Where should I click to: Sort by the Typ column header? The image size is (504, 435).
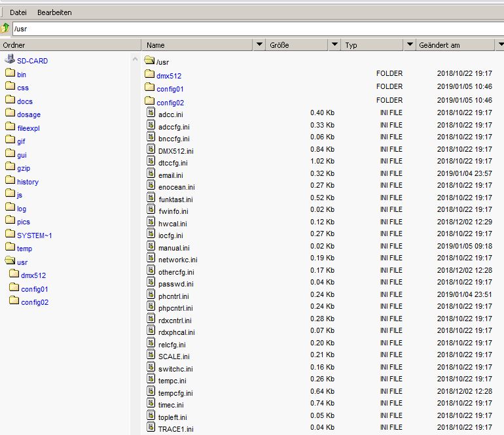(x=372, y=45)
